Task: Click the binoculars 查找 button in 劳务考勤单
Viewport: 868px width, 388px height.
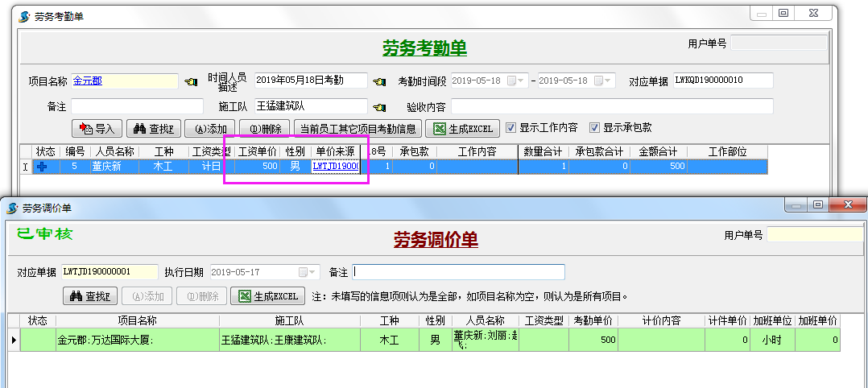Action: [153, 128]
